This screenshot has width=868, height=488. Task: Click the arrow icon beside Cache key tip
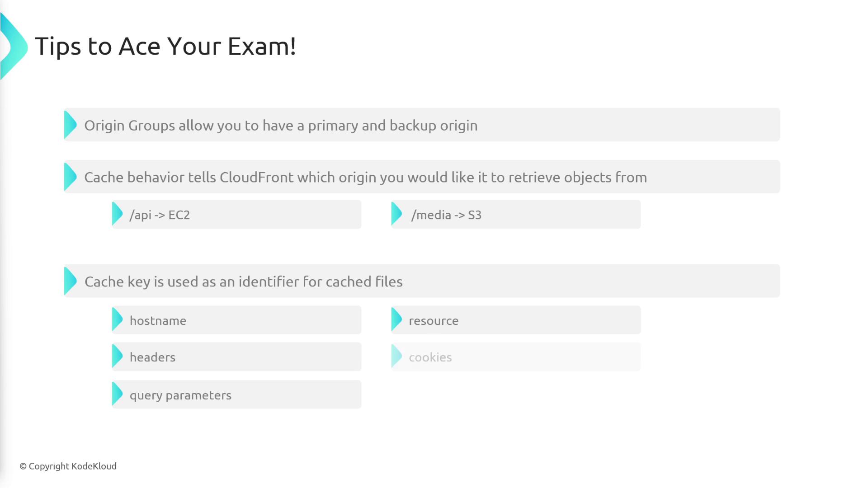tap(70, 281)
